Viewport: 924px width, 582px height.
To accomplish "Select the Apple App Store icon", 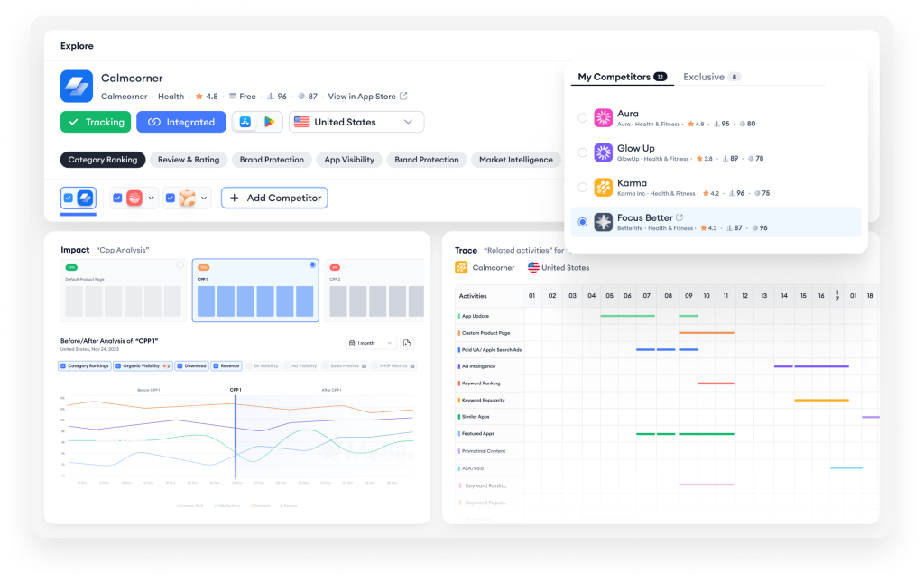I will pos(245,122).
